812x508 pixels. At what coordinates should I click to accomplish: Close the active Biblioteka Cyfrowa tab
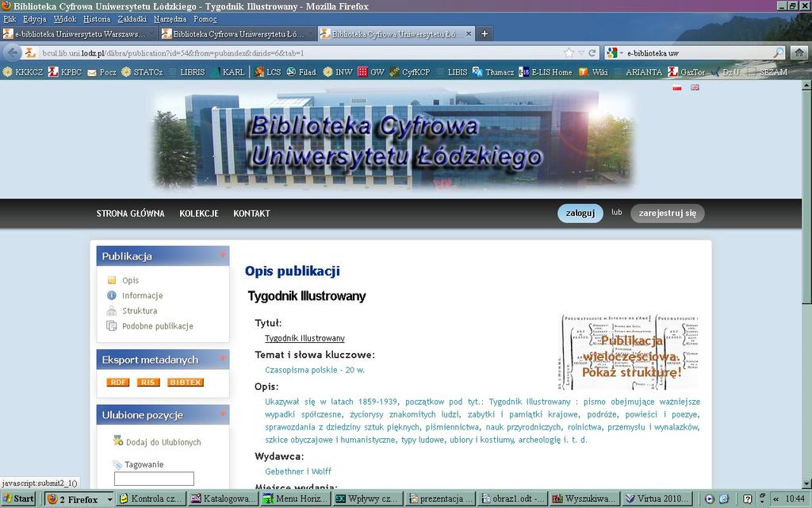tap(469, 33)
